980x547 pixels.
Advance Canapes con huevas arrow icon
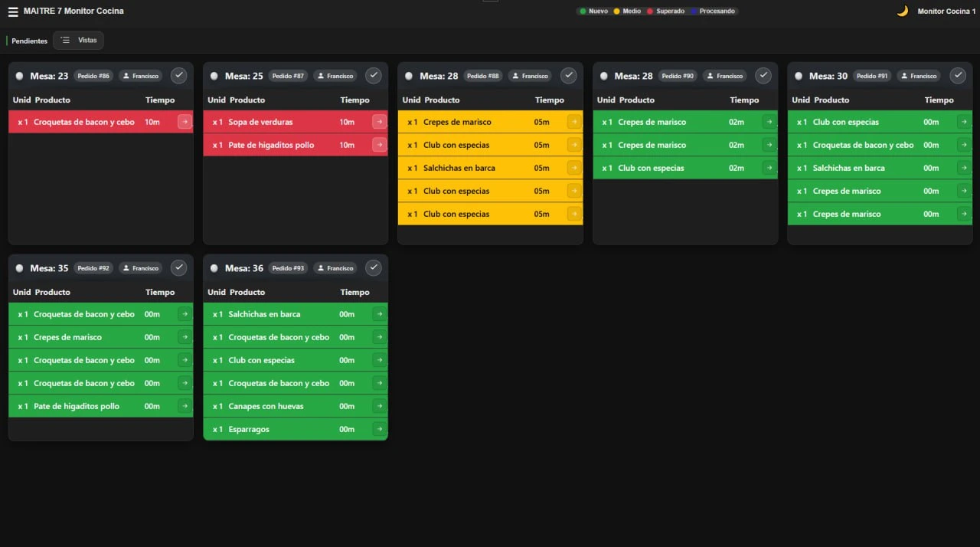379,406
